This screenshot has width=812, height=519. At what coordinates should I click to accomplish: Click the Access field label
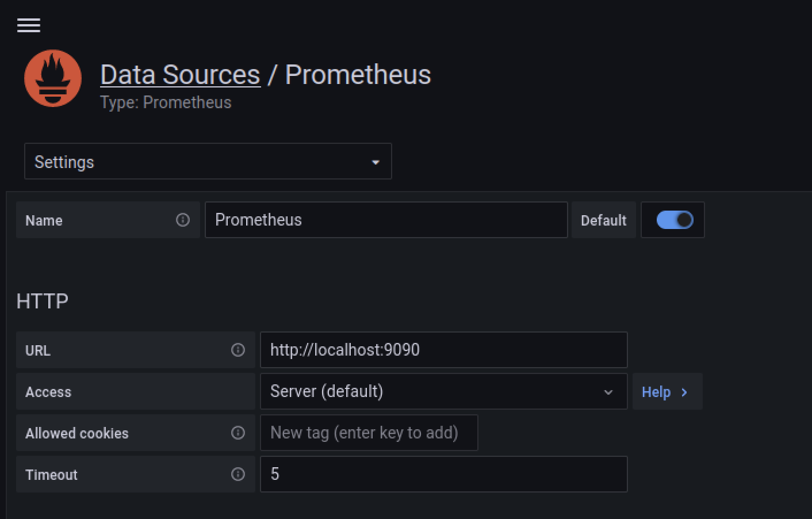pyautogui.click(x=48, y=392)
